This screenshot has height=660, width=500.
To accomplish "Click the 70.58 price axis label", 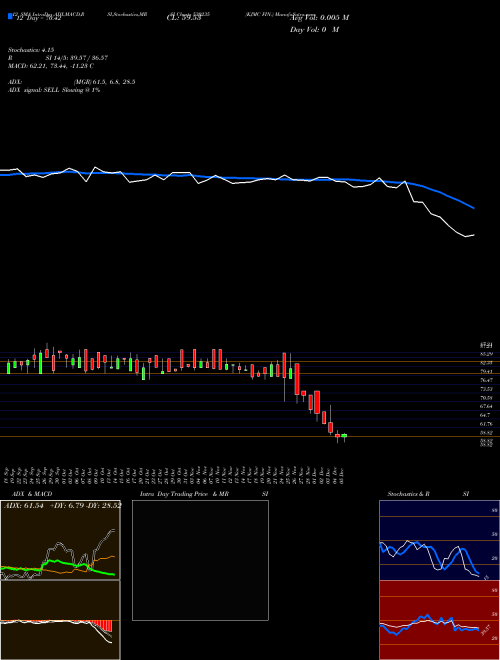I will tap(486, 397).
